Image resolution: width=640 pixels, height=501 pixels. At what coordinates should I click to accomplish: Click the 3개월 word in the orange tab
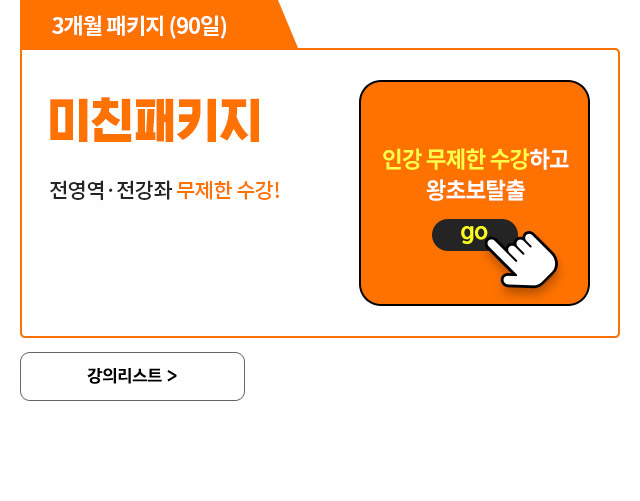point(77,26)
